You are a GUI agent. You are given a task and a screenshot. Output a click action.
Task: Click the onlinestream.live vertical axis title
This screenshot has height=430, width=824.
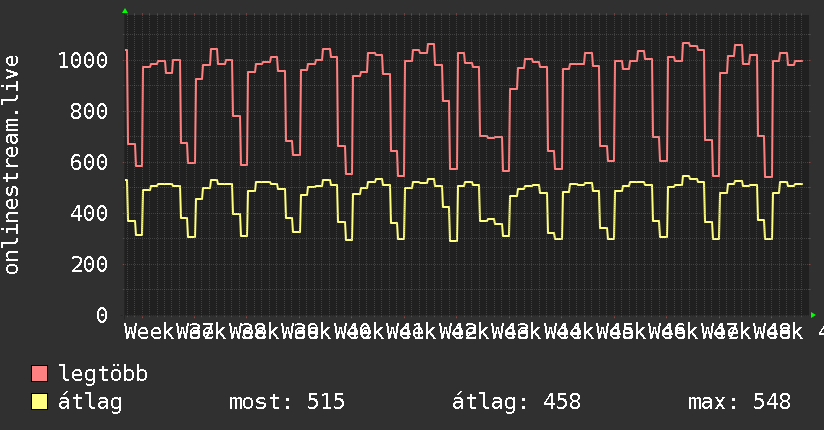click(11, 165)
